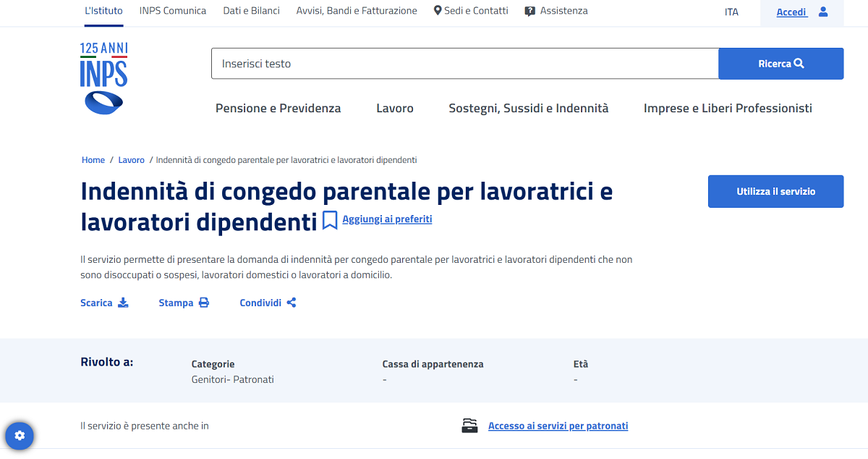Navigate to Home via the breadcrumb
This screenshot has width=868, height=459.
click(x=93, y=159)
